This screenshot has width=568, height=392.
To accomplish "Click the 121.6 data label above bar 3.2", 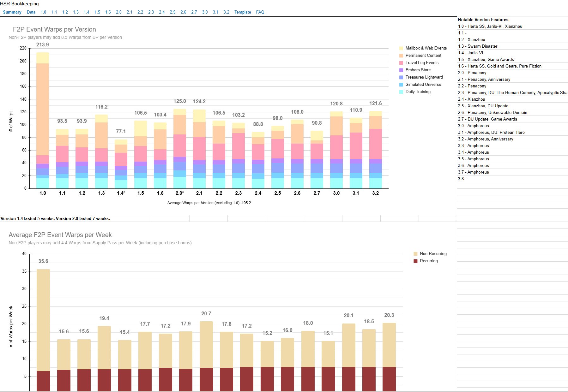I will point(376,103).
